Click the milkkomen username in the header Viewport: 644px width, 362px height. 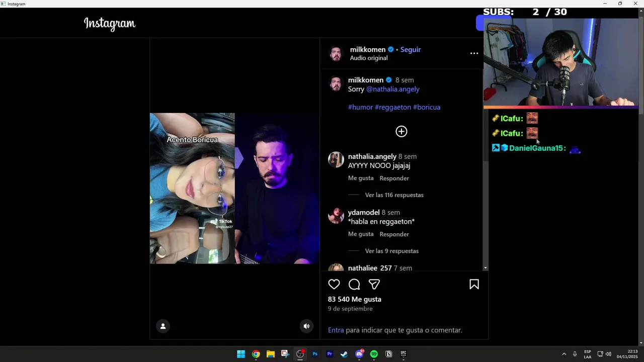point(368,50)
